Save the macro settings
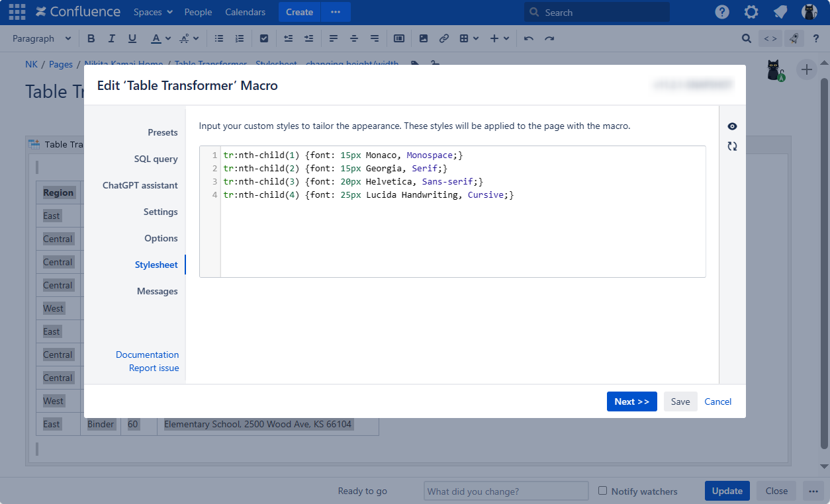The height and width of the screenshot is (504, 830). click(x=680, y=401)
